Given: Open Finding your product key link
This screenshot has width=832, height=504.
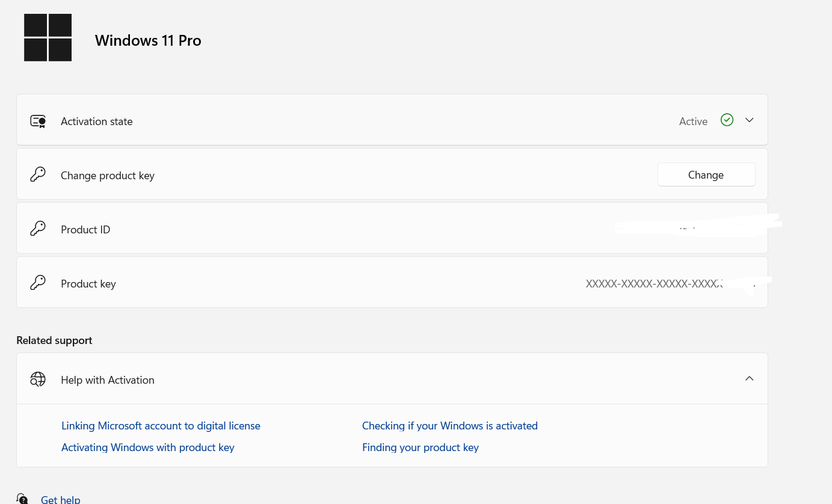Looking at the screenshot, I should click(421, 447).
